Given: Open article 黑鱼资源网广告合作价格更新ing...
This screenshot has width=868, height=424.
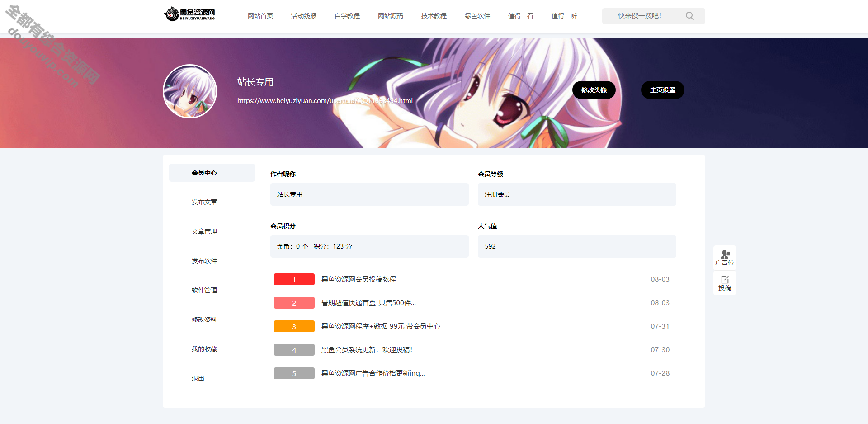Looking at the screenshot, I should click(373, 373).
